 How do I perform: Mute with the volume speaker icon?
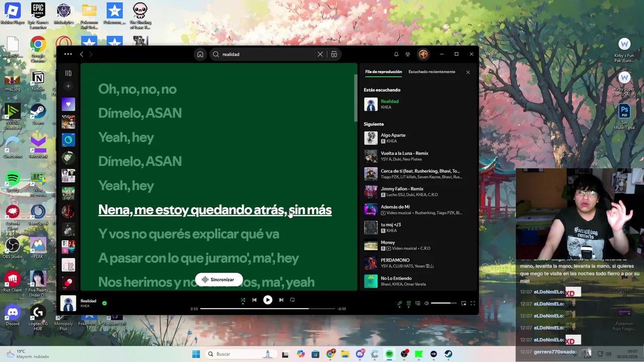click(426, 304)
